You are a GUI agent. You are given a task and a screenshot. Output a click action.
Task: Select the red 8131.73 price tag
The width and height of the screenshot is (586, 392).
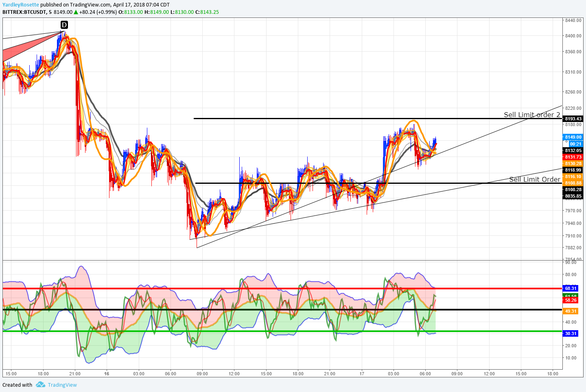pyautogui.click(x=573, y=157)
